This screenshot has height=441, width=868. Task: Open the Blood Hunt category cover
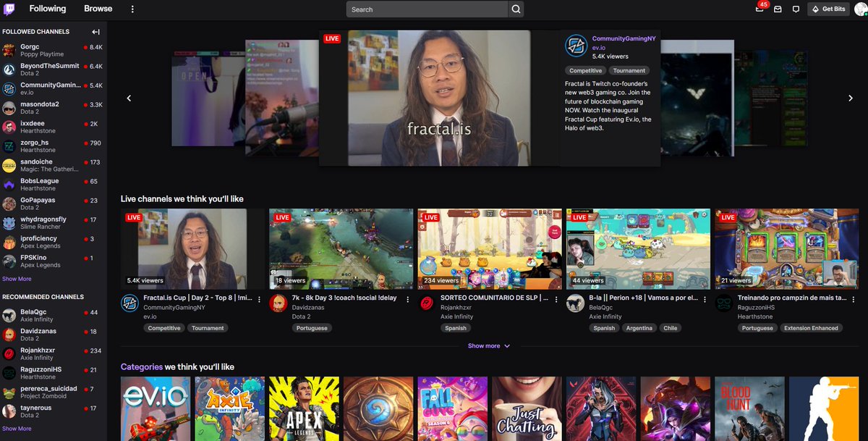pos(749,408)
